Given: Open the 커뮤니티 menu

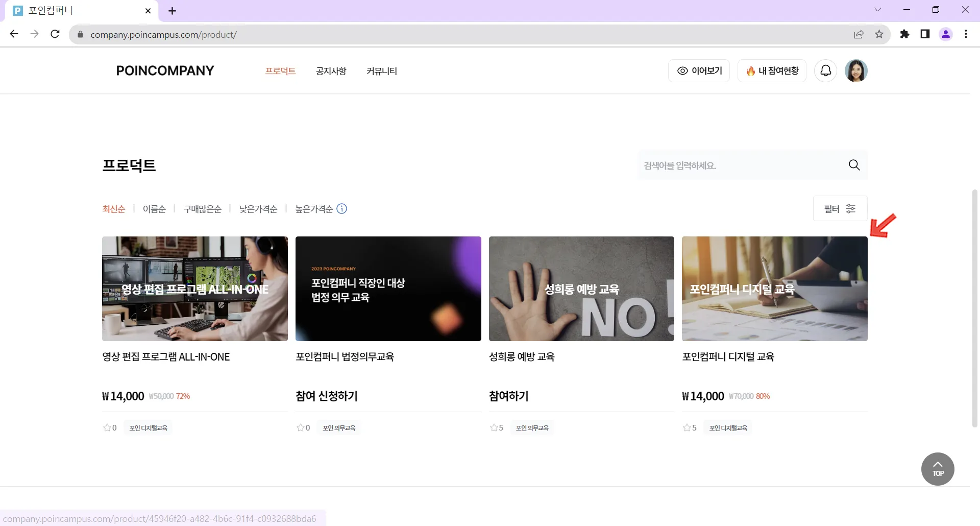Looking at the screenshot, I should click(382, 71).
